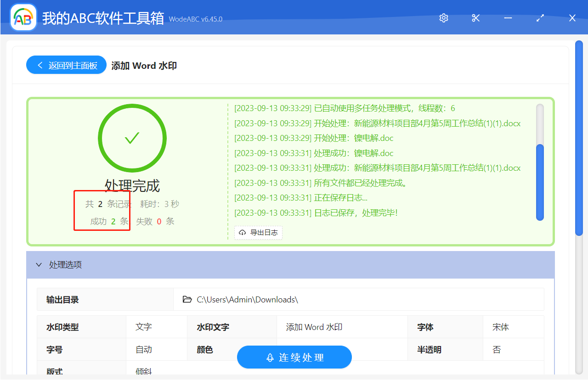Click the 导出日志 button
The image size is (588, 380).
click(x=258, y=233)
